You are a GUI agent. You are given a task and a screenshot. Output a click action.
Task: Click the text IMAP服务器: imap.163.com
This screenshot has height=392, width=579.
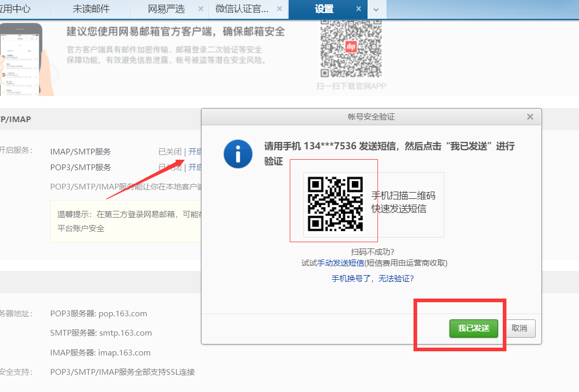pyautogui.click(x=100, y=353)
